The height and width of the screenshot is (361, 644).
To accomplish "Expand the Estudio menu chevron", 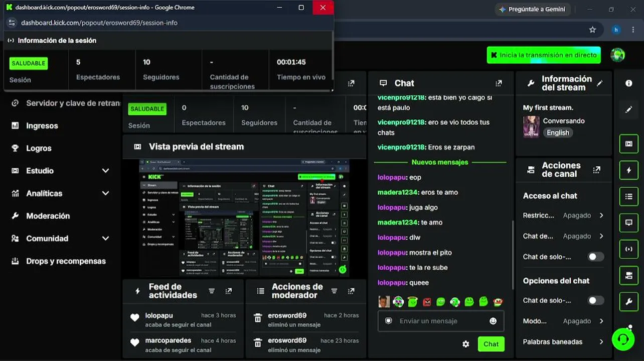I will tap(105, 171).
